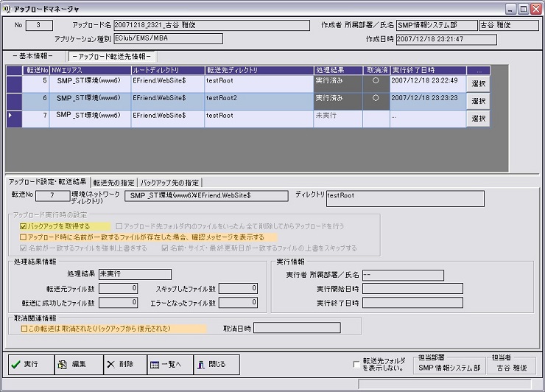Click the 実行者 所属部署/氏名 field
The image size is (545, 392).
[403, 276]
